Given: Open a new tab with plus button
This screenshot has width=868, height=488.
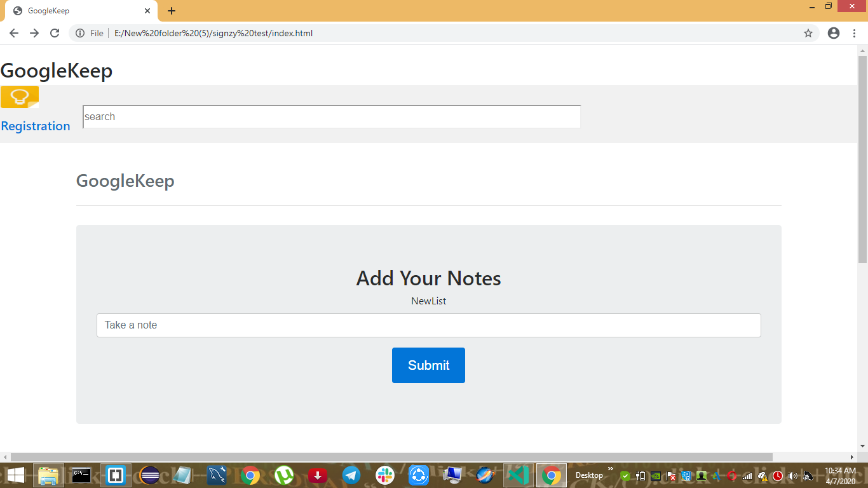Looking at the screenshot, I should pos(172,11).
